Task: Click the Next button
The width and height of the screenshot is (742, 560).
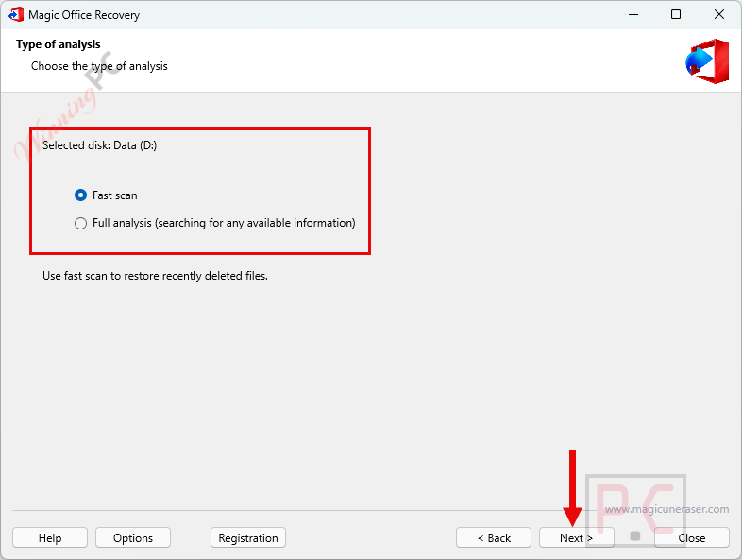Action: (577, 537)
